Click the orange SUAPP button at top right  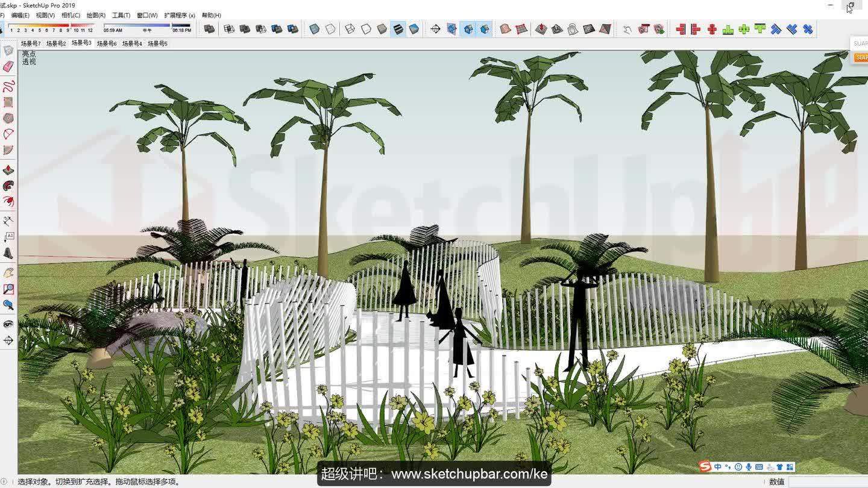click(x=861, y=57)
